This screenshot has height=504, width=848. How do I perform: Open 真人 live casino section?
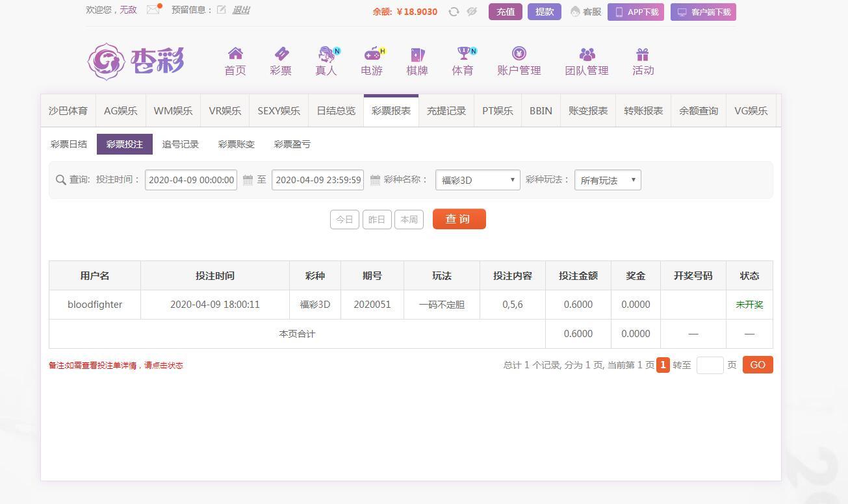326,62
